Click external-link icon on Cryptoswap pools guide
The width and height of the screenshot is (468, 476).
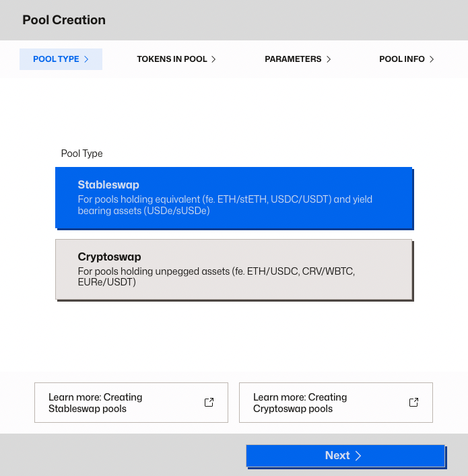pos(413,403)
